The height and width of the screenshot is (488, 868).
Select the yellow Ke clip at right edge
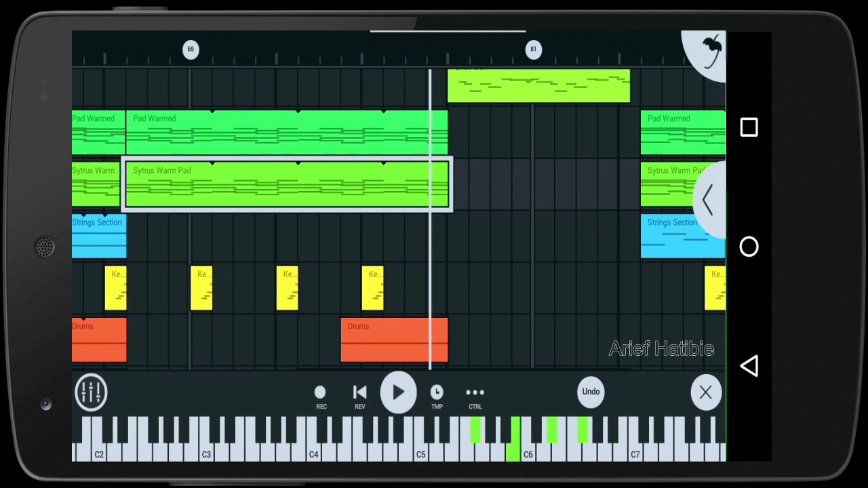(715, 288)
